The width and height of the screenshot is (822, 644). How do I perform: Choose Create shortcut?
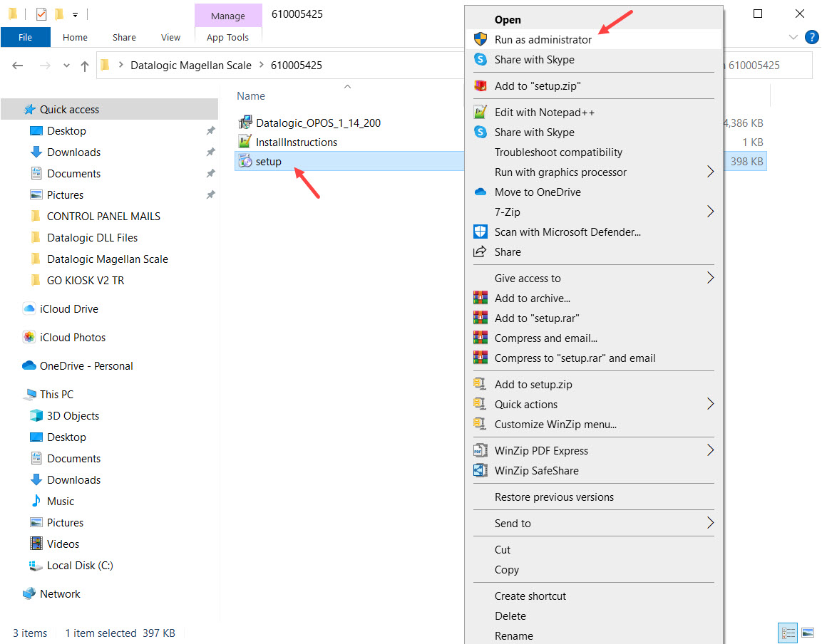(593, 596)
